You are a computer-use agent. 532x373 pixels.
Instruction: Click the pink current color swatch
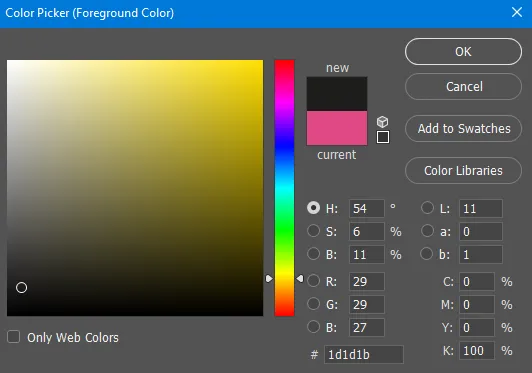(x=337, y=128)
